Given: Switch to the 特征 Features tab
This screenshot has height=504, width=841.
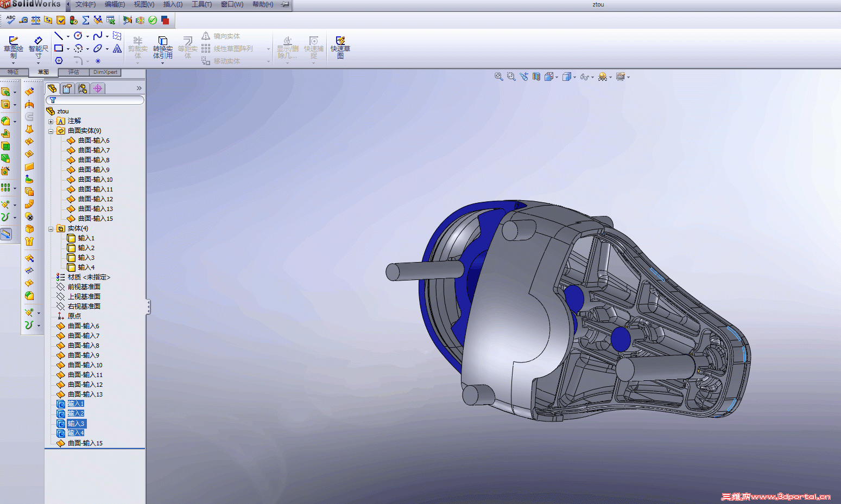Looking at the screenshot, I should [14, 72].
